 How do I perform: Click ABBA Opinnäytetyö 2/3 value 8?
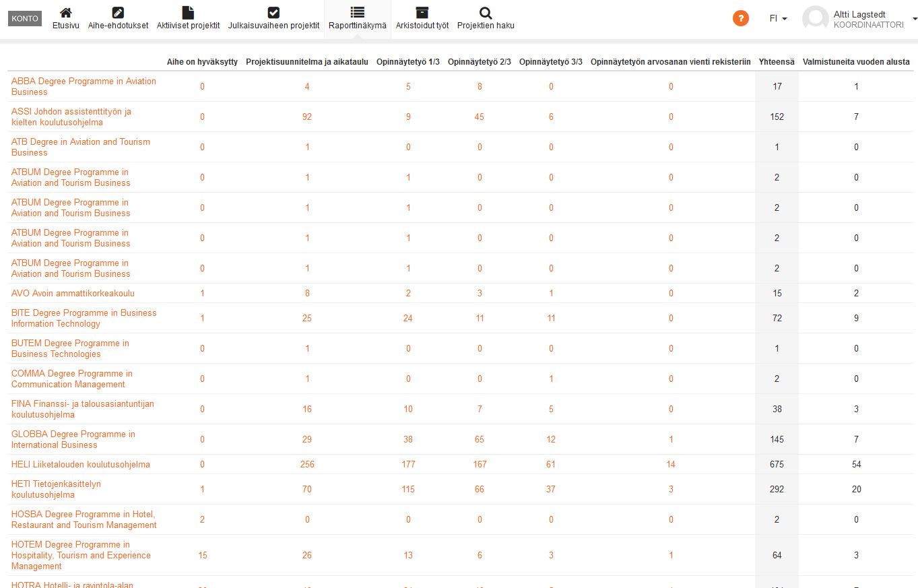(480, 86)
